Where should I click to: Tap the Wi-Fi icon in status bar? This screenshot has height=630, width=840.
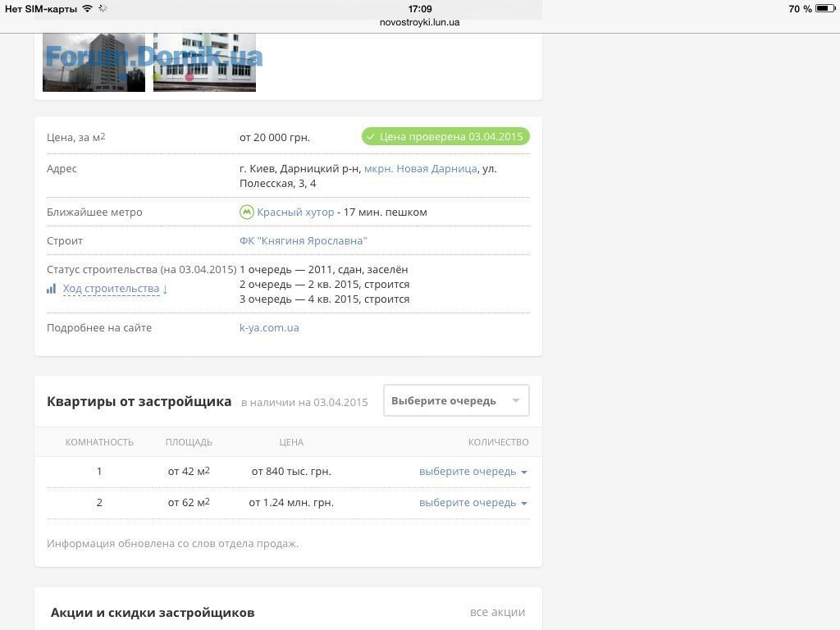coord(87,8)
